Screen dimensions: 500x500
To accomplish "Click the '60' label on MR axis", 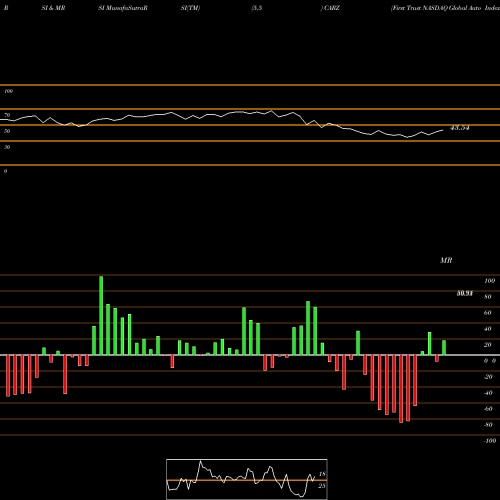I will point(488,313).
